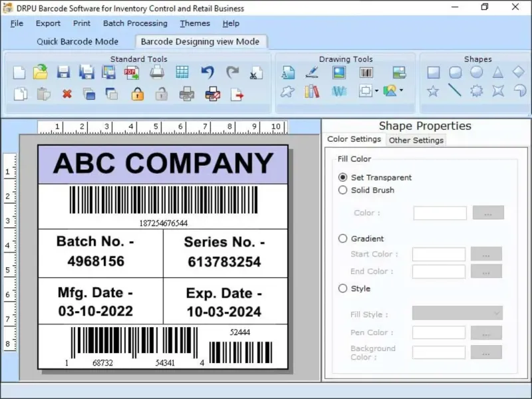The height and width of the screenshot is (399, 532).
Task: Open the Color Settings tab
Action: [354, 139]
